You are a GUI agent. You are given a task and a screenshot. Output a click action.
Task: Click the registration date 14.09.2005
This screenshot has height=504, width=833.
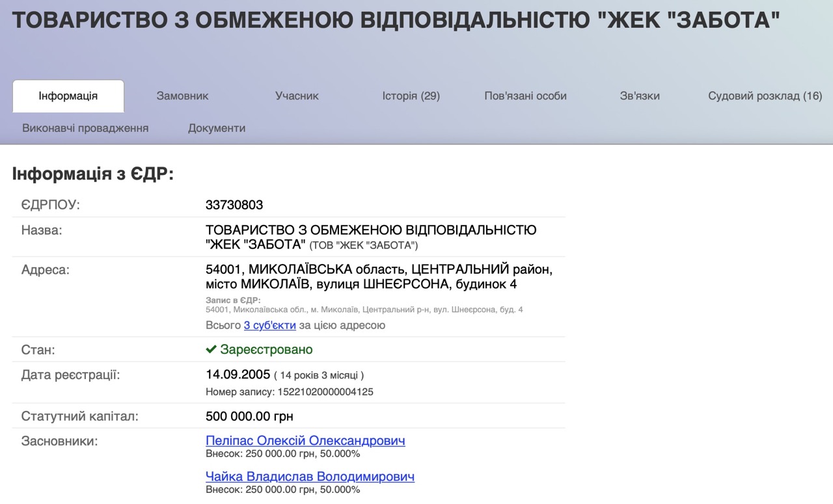click(x=237, y=375)
